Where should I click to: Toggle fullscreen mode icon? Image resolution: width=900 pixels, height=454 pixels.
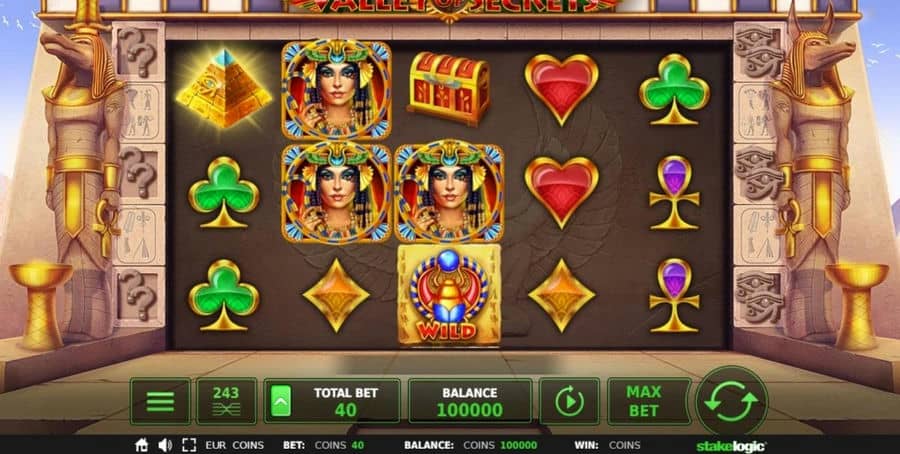point(189,445)
